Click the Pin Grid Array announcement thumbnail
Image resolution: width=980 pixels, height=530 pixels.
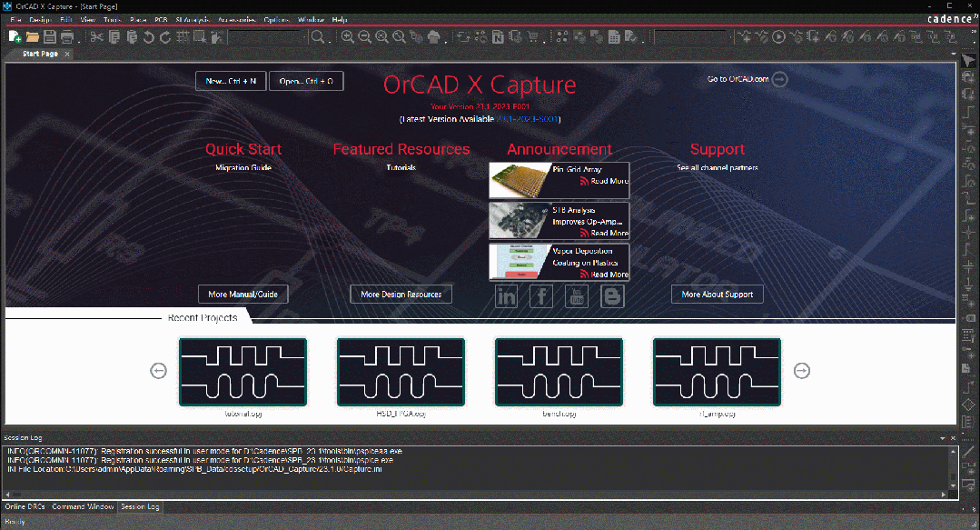coord(520,180)
